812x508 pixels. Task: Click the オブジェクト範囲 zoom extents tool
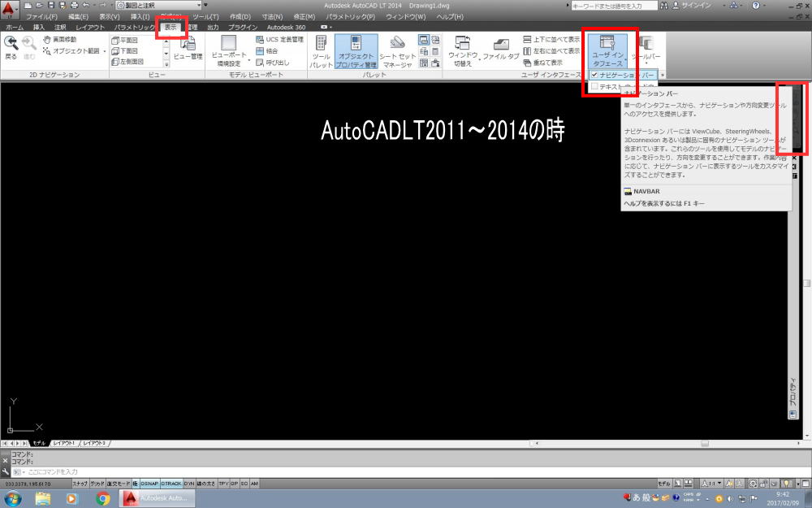(x=71, y=50)
